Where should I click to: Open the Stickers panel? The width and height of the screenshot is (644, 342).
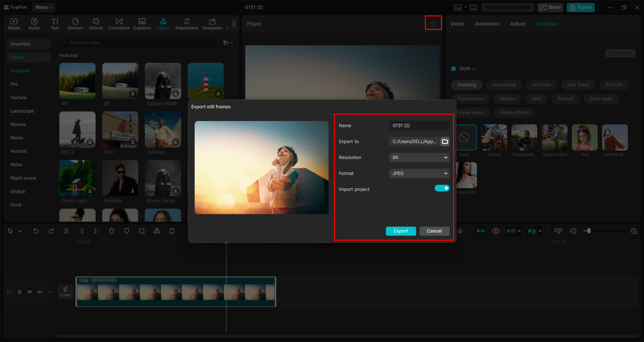point(75,23)
